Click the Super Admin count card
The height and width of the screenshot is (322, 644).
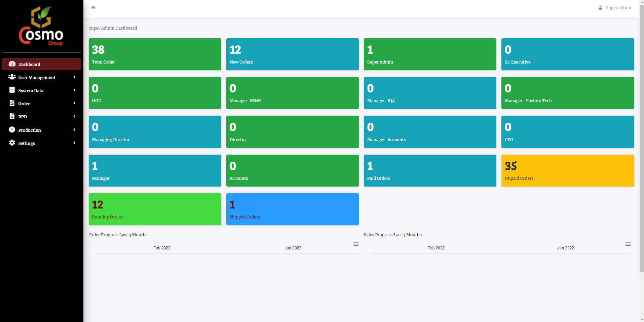tap(430, 54)
